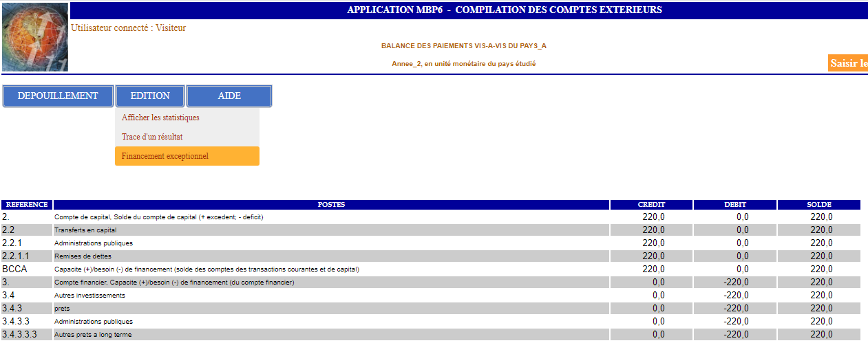Click the Utilisateur connecté : Visiteur text
This screenshot has width=868, height=343.
128,28
